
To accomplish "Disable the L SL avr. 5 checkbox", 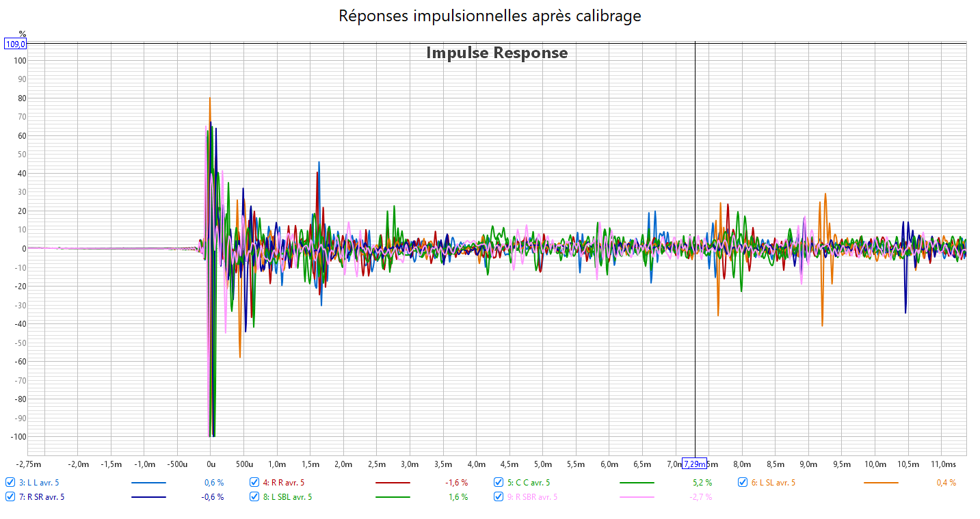I will [x=743, y=482].
